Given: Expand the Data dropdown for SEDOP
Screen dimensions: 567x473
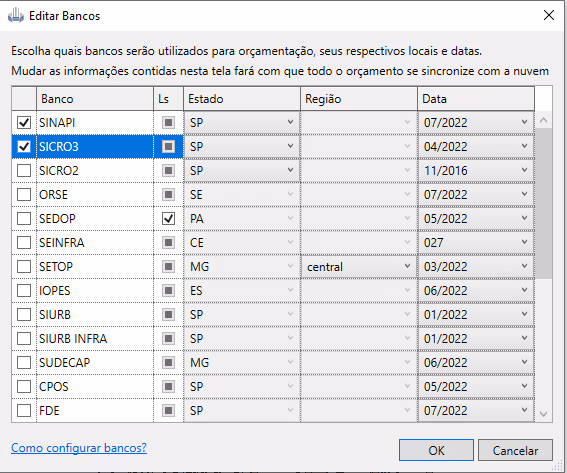Looking at the screenshot, I should pos(476,218).
